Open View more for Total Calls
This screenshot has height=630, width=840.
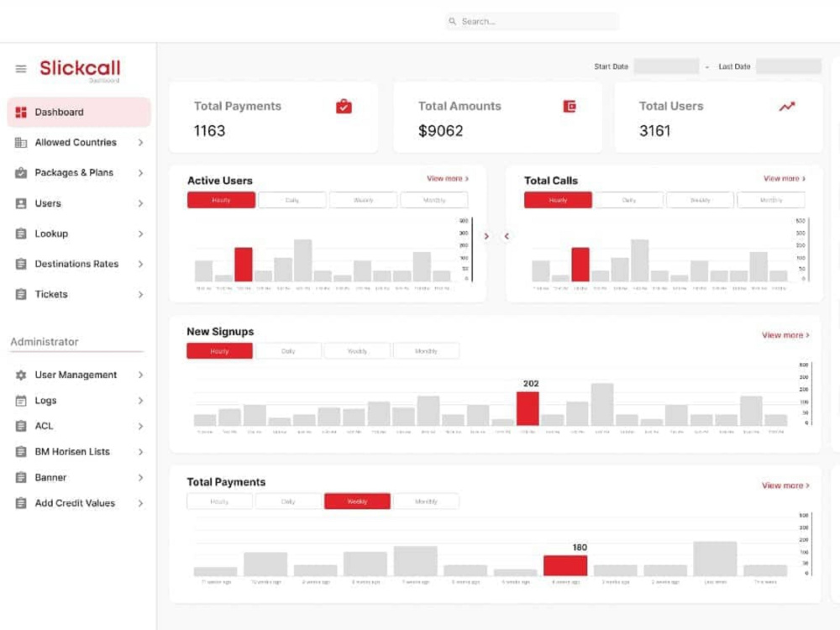pyautogui.click(x=785, y=178)
